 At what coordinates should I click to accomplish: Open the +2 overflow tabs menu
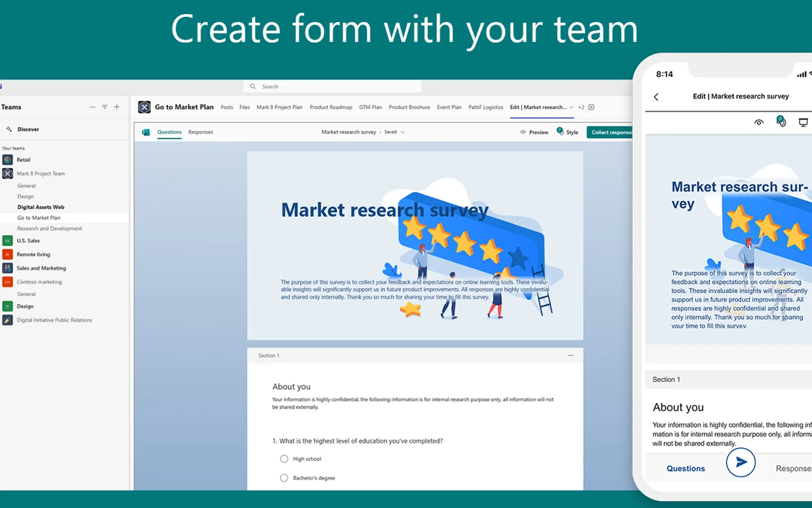(x=582, y=108)
